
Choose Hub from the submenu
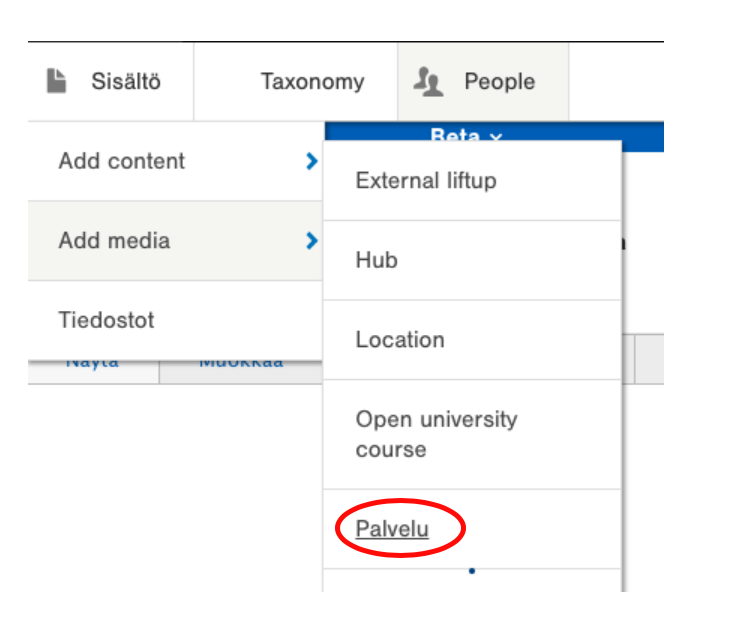377,260
